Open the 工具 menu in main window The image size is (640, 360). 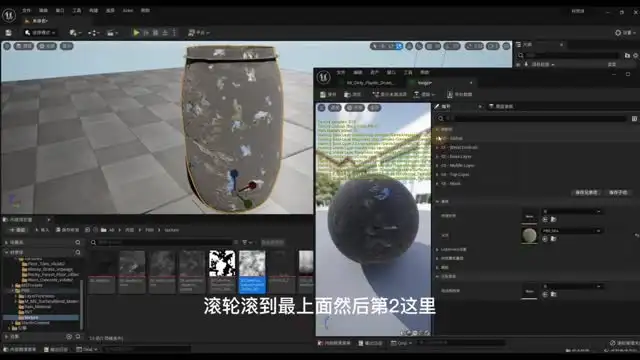[x=77, y=10]
